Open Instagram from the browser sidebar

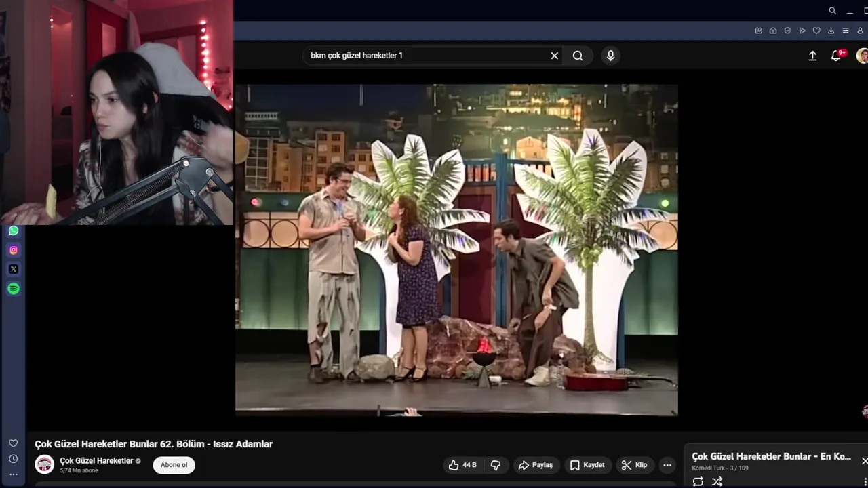(x=14, y=250)
